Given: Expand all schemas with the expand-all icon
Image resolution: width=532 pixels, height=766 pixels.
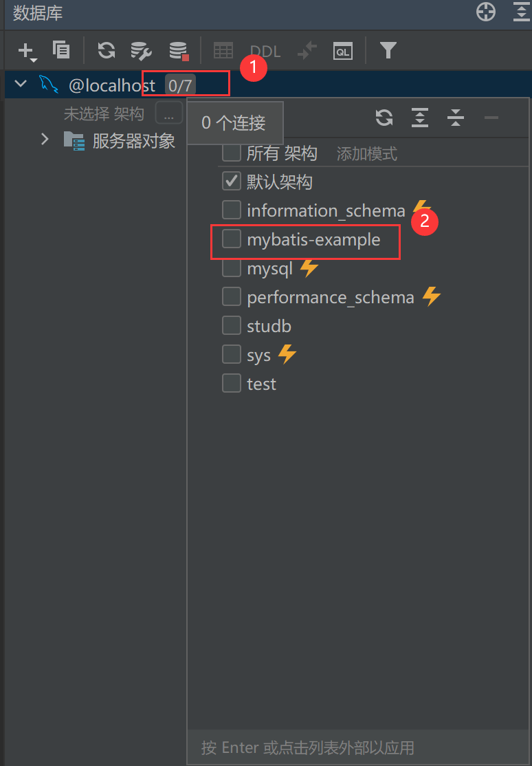Looking at the screenshot, I should coord(420,118).
